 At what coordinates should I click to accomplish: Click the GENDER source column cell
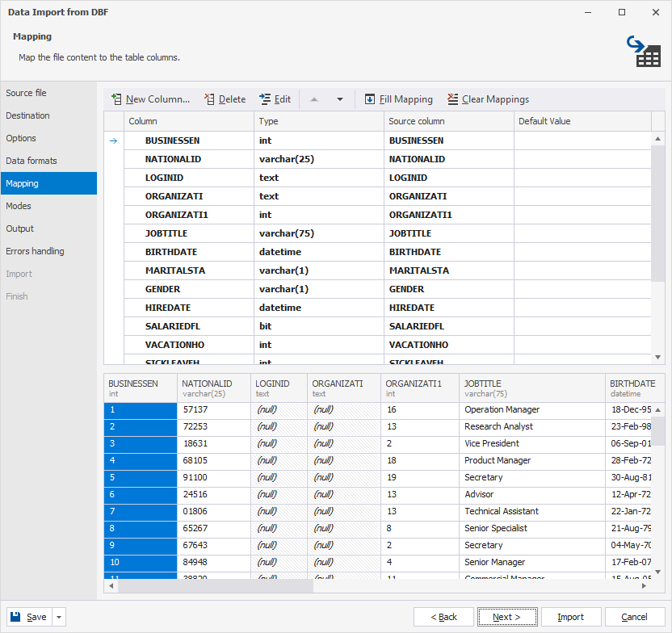(x=449, y=289)
